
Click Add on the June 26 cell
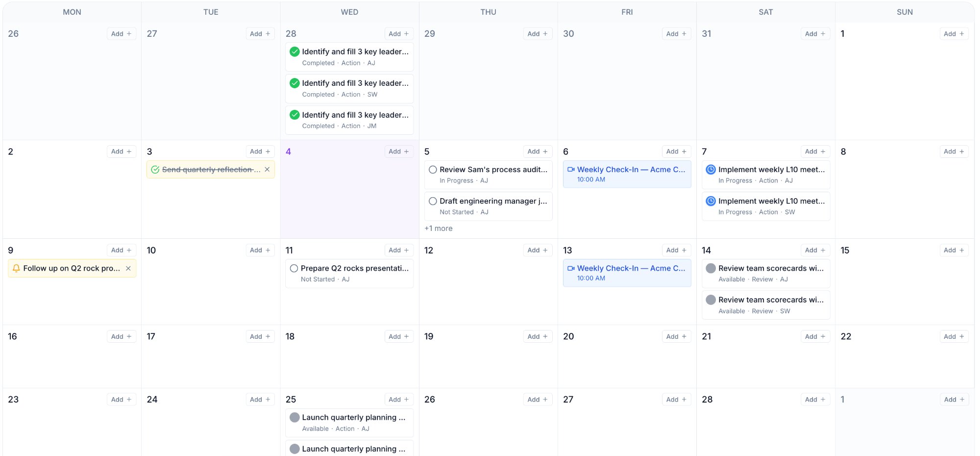(538, 399)
